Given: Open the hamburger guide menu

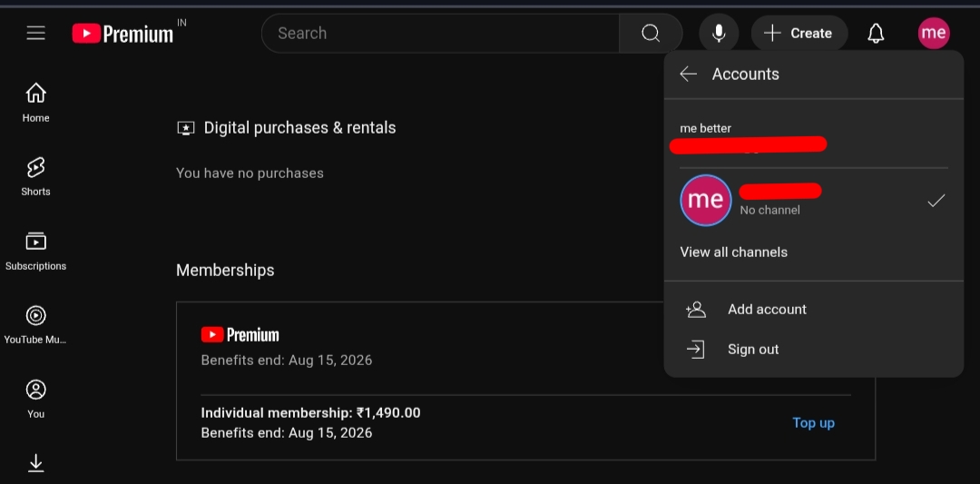Looking at the screenshot, I should pyautogui.click(x=35, y=33).
